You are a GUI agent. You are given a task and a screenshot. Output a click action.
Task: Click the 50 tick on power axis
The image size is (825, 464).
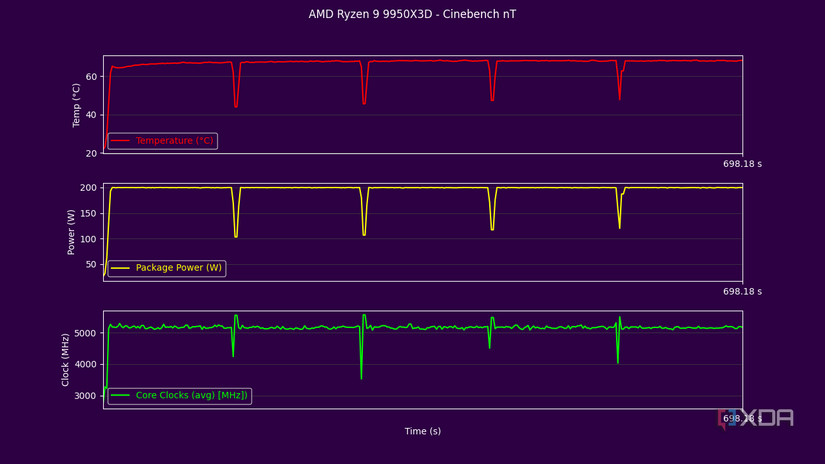[92, 265]
